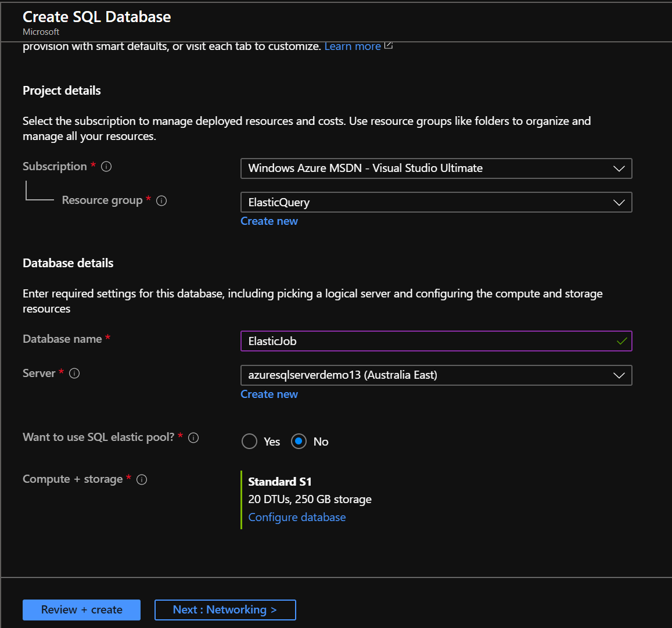Switch to Networking by clicking Next
Image resolution: width=672 pixels, height=628 pixels.
coord(225,609)
